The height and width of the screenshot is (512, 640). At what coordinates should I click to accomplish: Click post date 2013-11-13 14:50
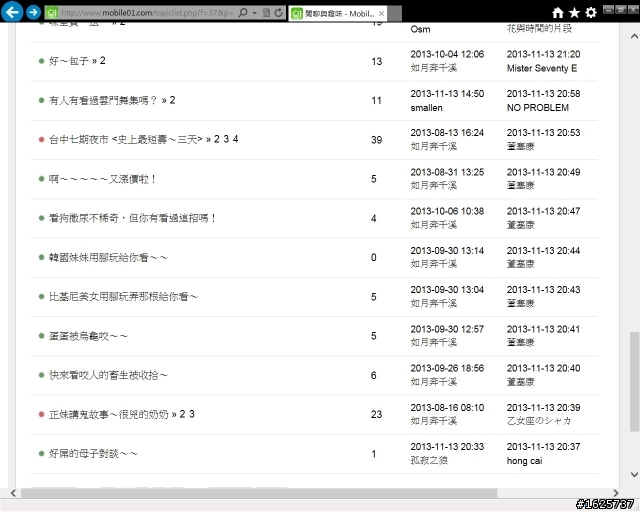(447, 94)
